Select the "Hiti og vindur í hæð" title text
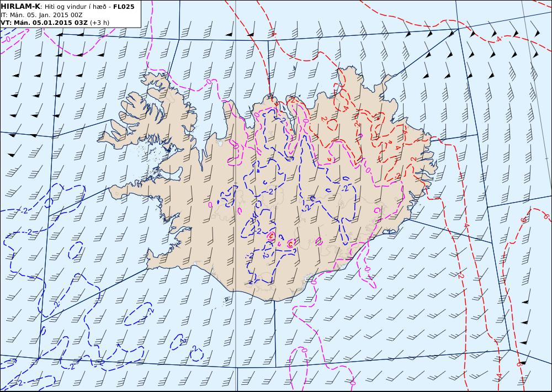This screenshot has height=392, width=552. (x=76, y=7)
